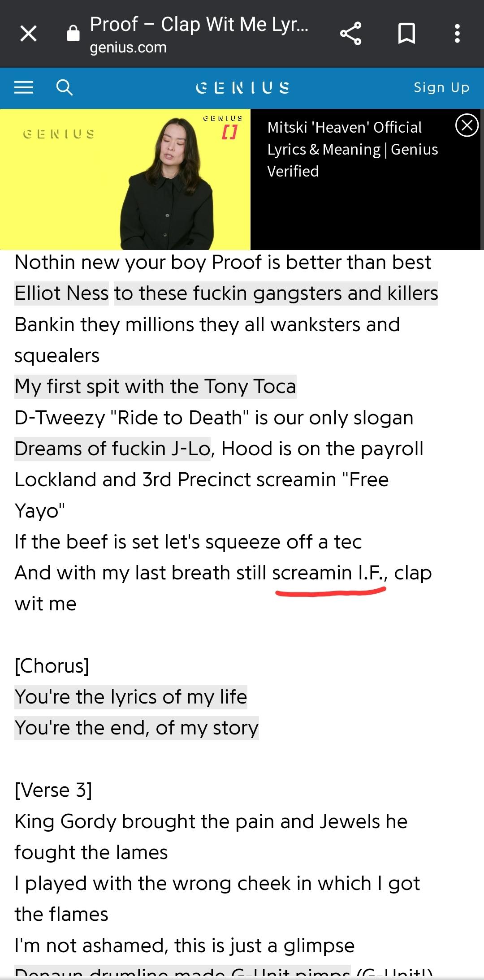Screen dimensions: 484x980
Task: Close the browser tab with the X icon
Action: tap(28, 34)
